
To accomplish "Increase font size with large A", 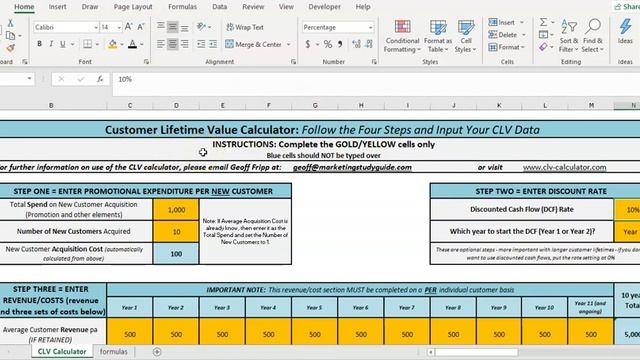I will (x=128, y=27).
